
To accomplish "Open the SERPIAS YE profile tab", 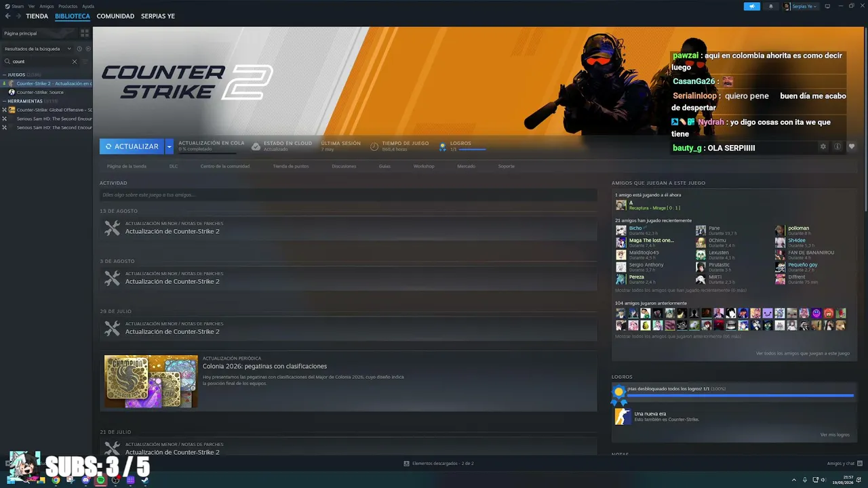I will tap(158, 16).
